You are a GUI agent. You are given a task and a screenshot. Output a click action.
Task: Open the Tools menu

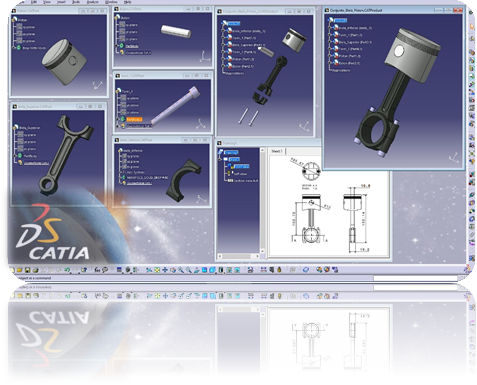[76, 2]
